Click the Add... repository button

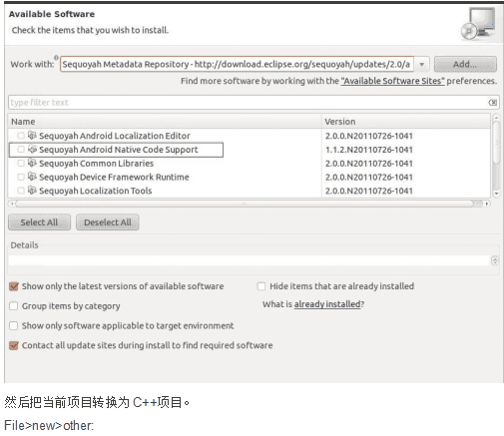pos(465,64)
